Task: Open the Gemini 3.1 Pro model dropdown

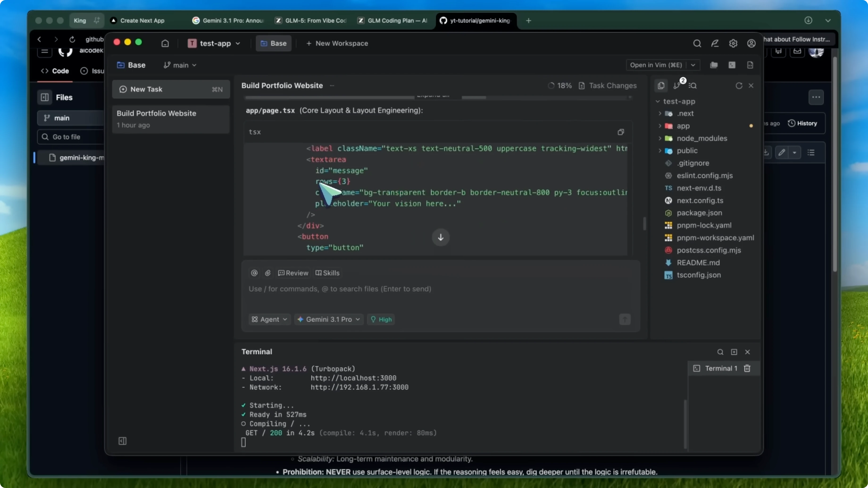Action: point(329,319)
